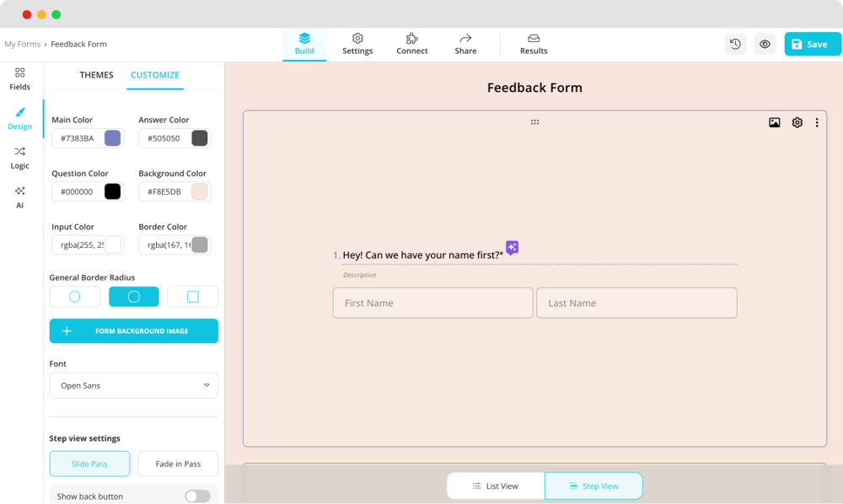Open question image settings icon
843x504 pixels.
tap(774, 122)
